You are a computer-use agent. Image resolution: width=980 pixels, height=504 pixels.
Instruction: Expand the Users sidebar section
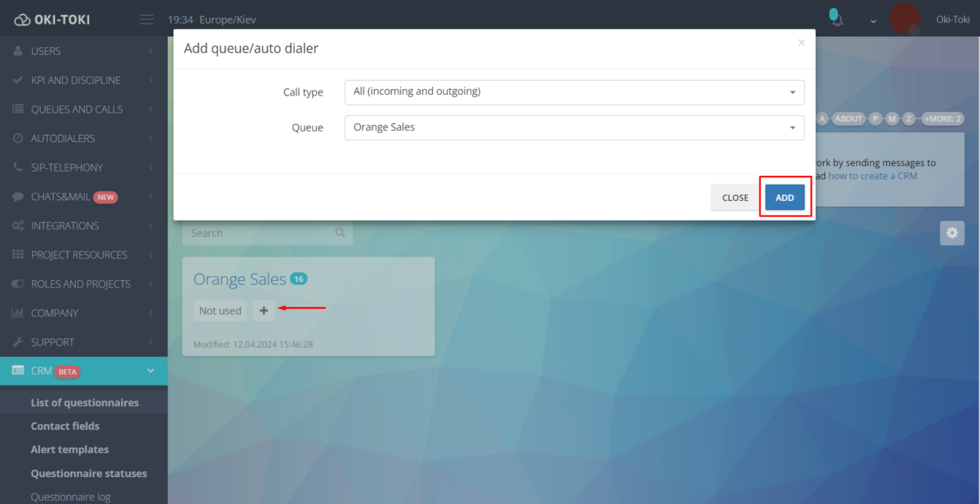83,51
